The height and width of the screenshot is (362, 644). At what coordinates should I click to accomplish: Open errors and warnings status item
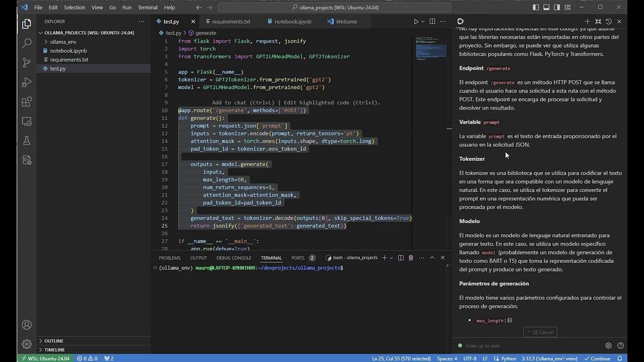coord(87,358)
